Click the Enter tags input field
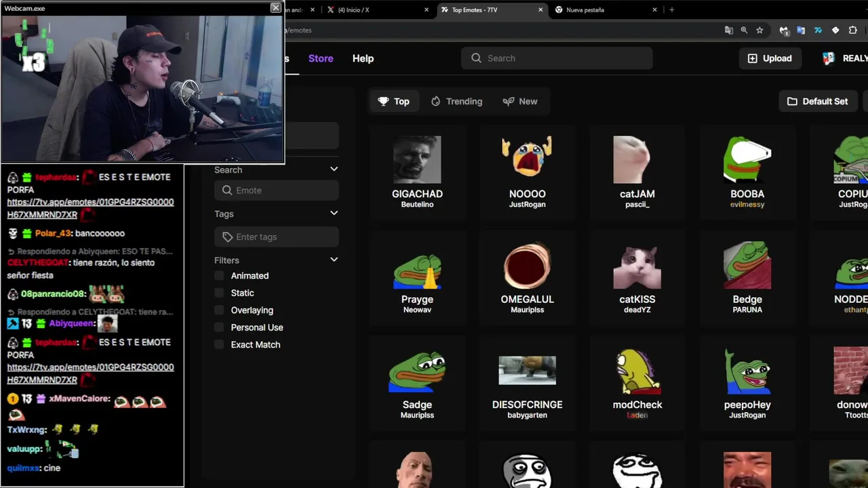 (x=276, y=237)
